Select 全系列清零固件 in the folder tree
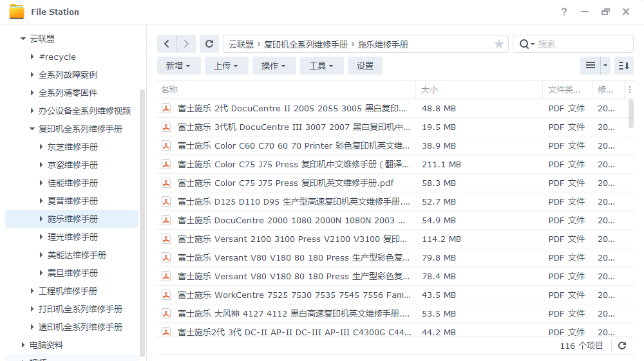 tap(68, 93)
